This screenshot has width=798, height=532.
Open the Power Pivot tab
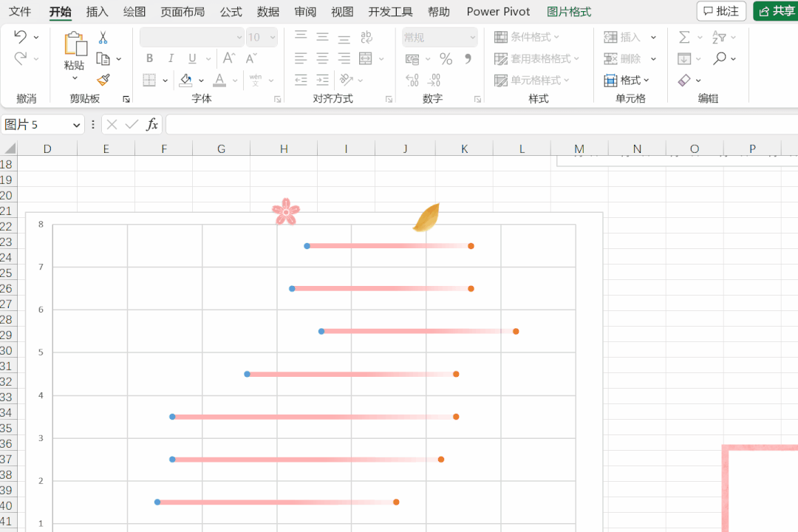click(498, 12)
